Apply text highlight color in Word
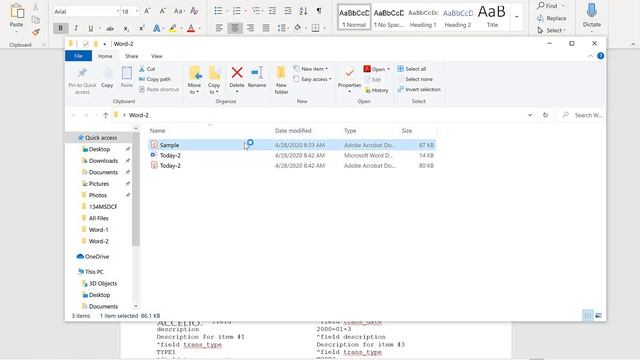The image size is (640, 360). coord(173,28)
